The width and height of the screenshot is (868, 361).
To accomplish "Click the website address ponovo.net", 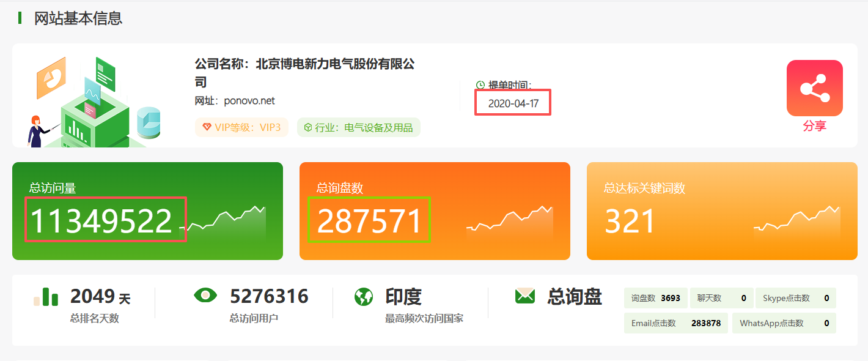I will 249,101.
